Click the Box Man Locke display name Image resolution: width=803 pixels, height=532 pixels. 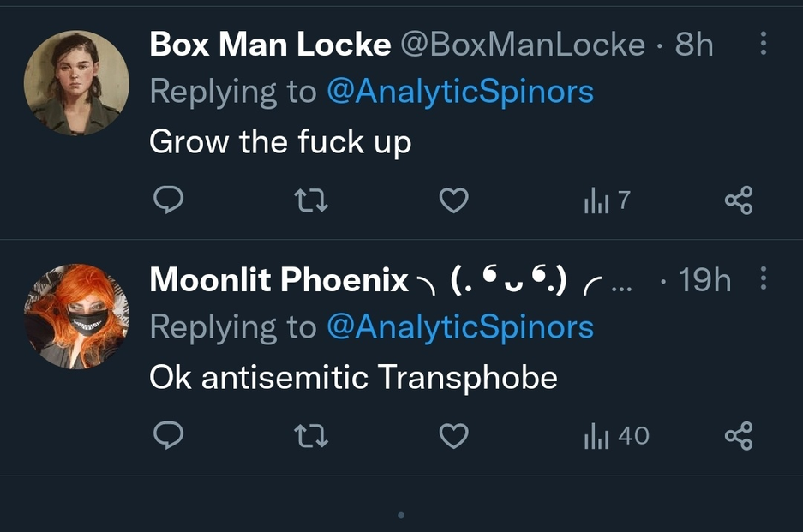(x=270, y=45)
